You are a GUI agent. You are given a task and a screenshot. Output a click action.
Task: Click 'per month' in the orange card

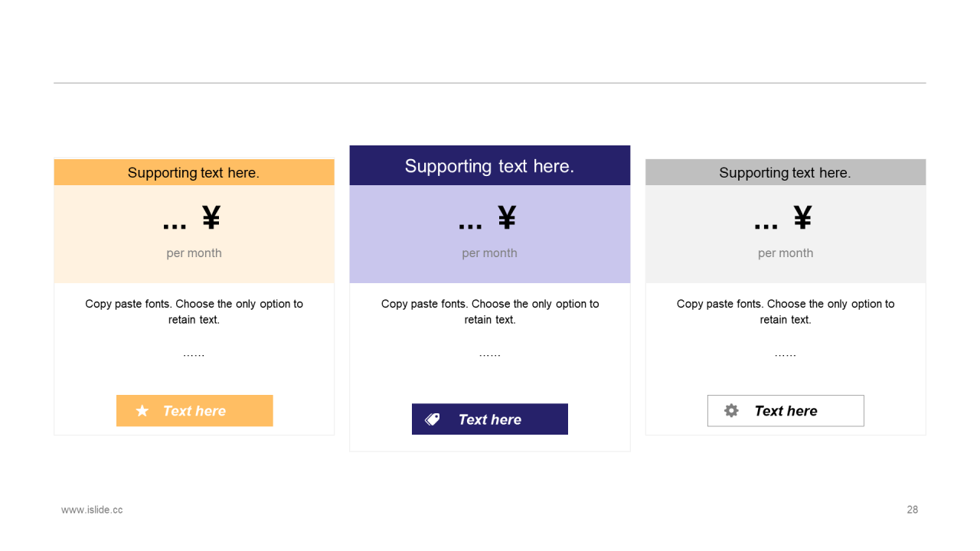pos(194,253)
